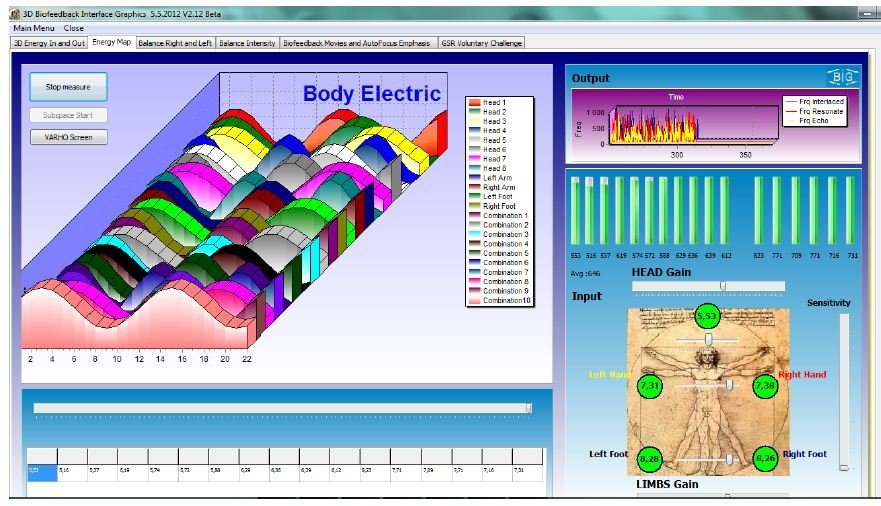
Task: Click the Sensitivity vertical slider handle
Action: click(845, 466)
